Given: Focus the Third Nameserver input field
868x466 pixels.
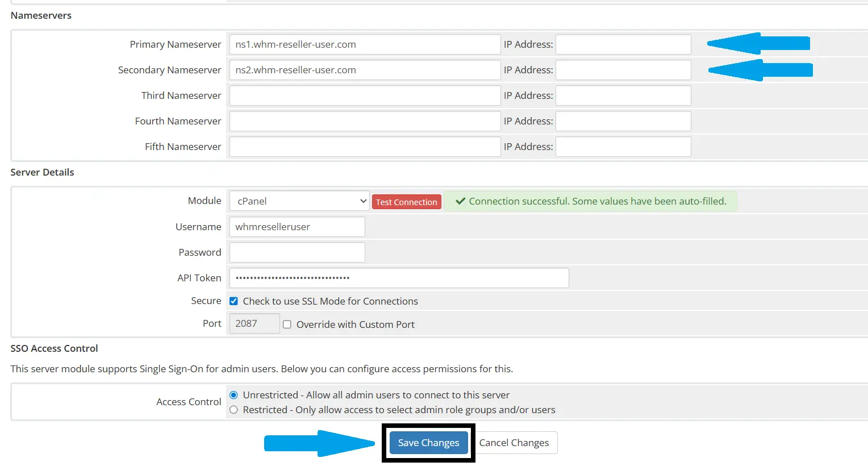Looking at the screenshot, I should point(364,95).
